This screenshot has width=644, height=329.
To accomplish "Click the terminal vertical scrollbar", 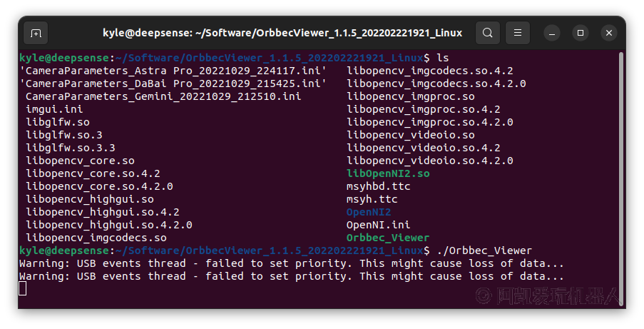I will pyautogui.click(x=621, y=177).
